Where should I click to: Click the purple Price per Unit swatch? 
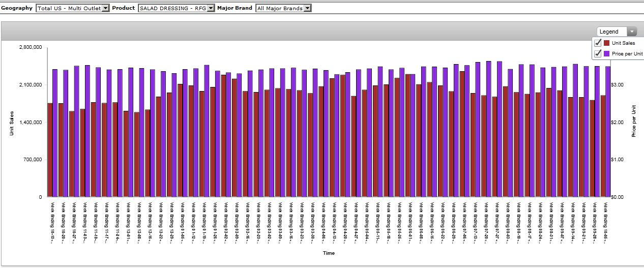point(606,53)
